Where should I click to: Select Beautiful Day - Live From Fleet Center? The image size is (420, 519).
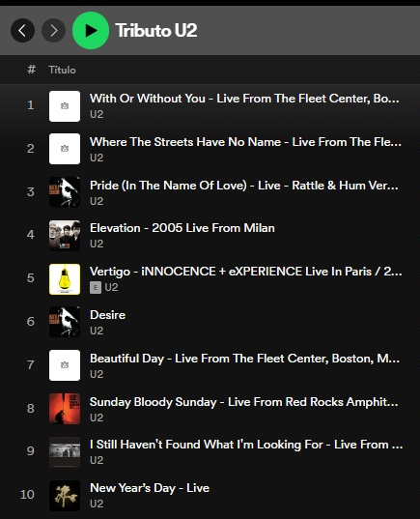pyautogui.click(x=244, y=359)
